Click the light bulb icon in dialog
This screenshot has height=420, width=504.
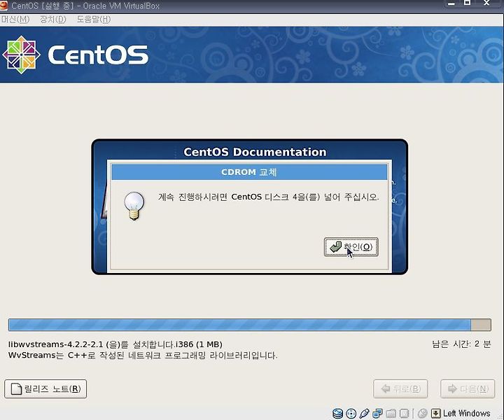click(134, 206)
